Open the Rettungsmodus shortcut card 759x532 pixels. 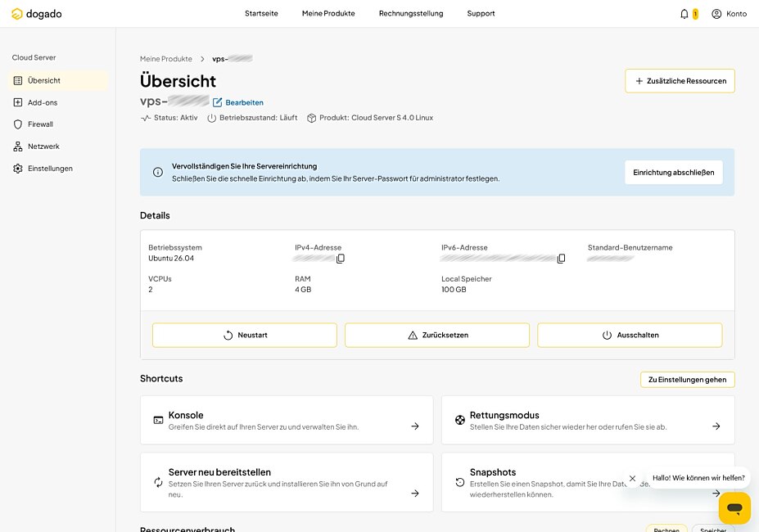588,420
